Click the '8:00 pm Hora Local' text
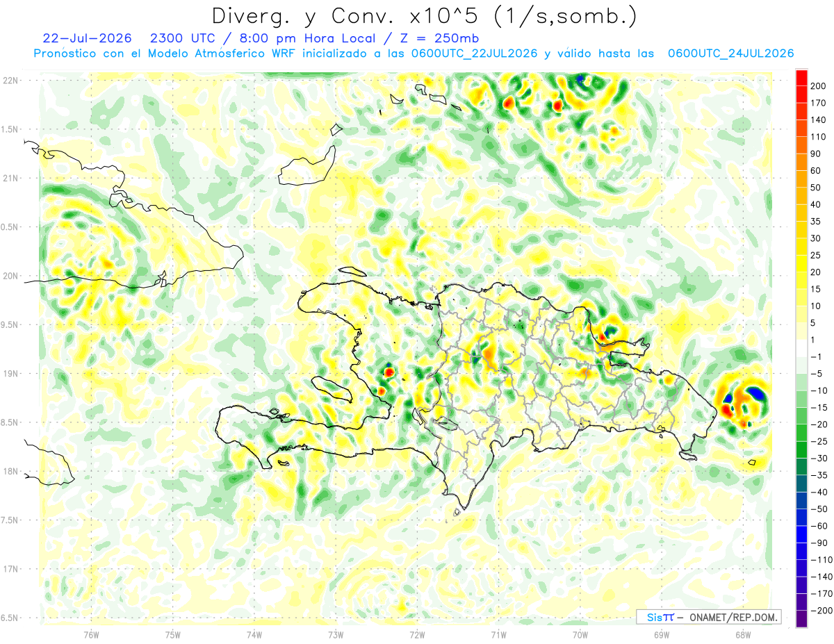 tap(310, 38)
